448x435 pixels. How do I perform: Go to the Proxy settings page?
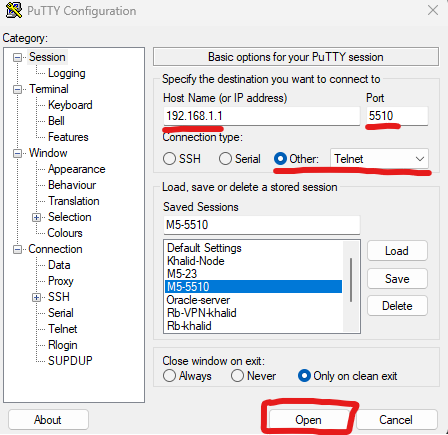61,281
